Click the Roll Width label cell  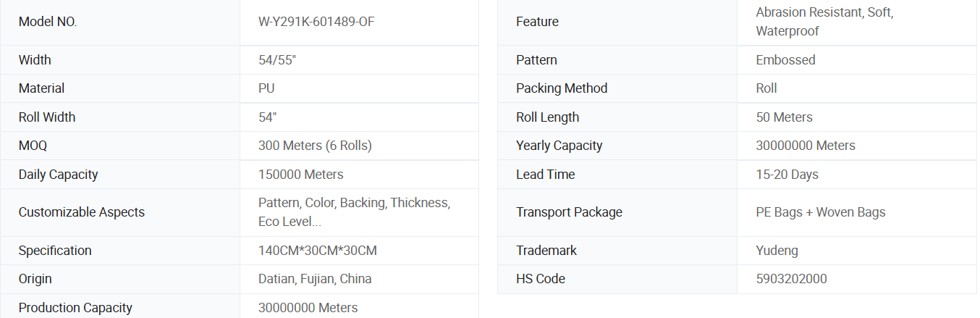(120, 117)
